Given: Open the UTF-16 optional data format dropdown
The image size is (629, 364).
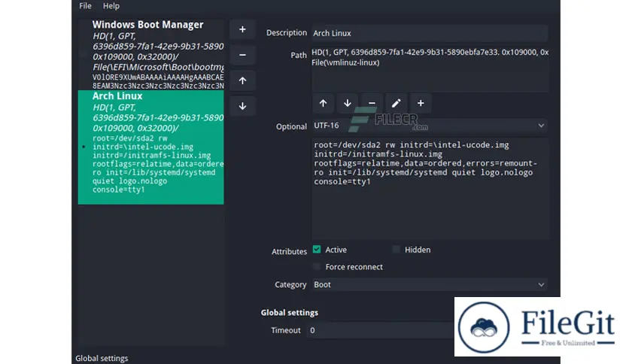Looking at the screenshot, I should pyautogui.click(x=430, y=126).
